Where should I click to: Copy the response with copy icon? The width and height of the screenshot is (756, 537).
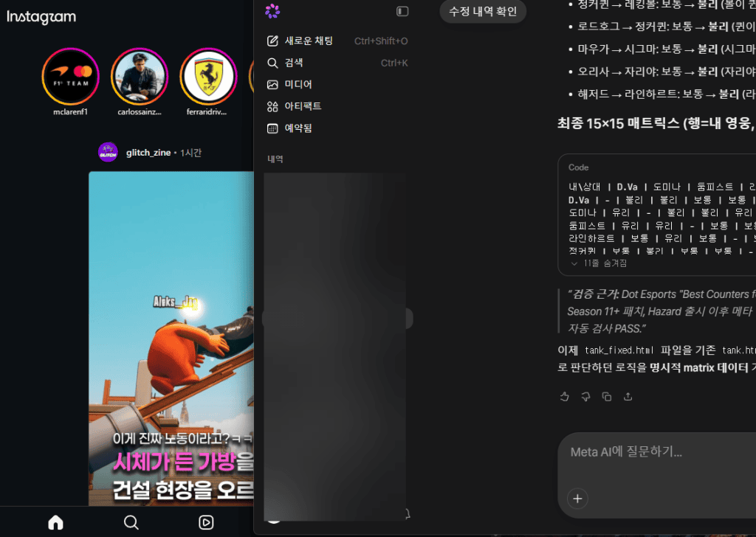[x=607, y=396]
